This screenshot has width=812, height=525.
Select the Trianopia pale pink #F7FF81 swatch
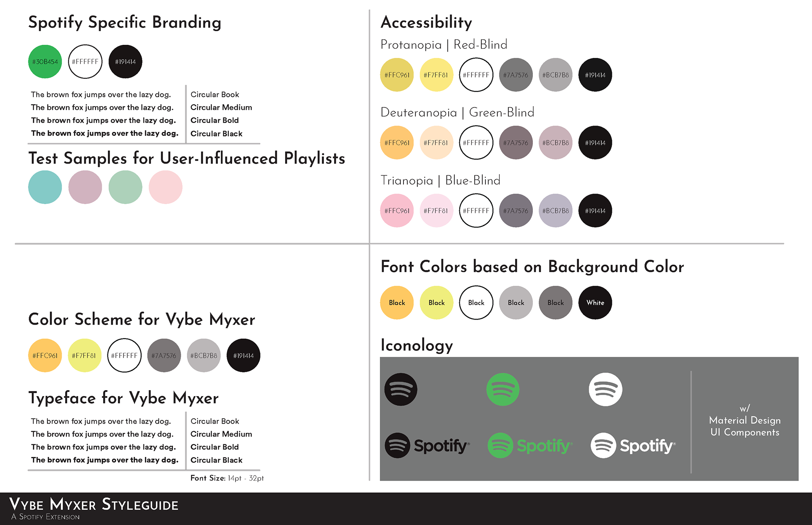click(436, 211)
